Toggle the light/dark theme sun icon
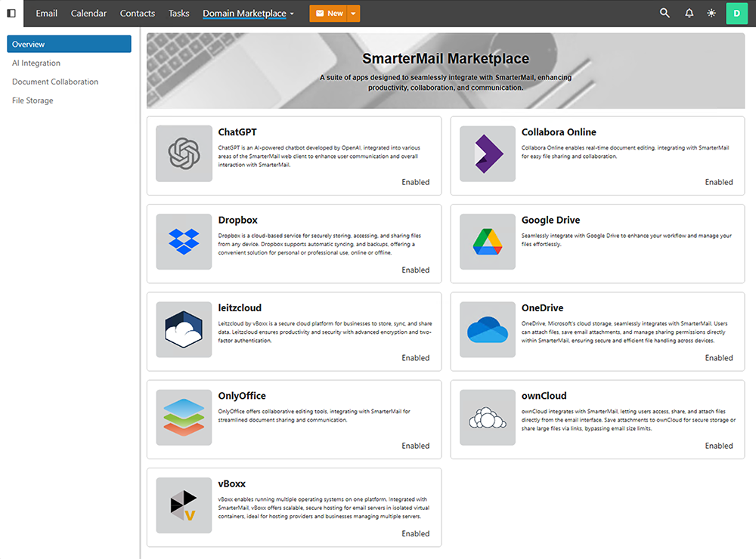Viewport: 756px width, 559px height. pyautogui.click(x=711, y=13)
